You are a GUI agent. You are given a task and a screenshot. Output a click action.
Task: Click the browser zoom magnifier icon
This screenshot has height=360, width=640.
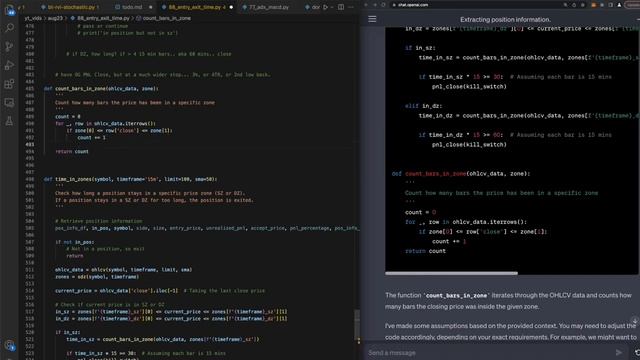[x=565, y=5]
